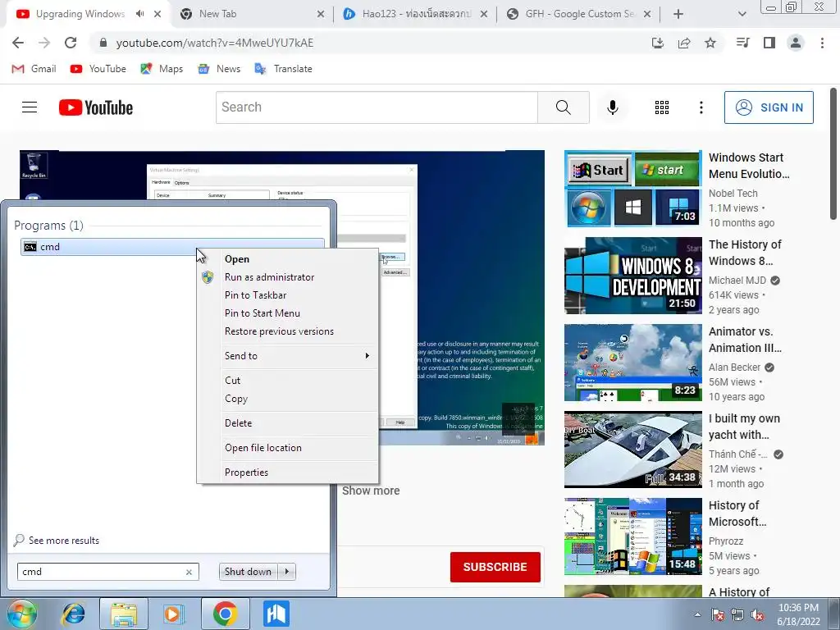Open the News bookmark
Viewport: 840px width, 630px height.
tap(218, 69)
